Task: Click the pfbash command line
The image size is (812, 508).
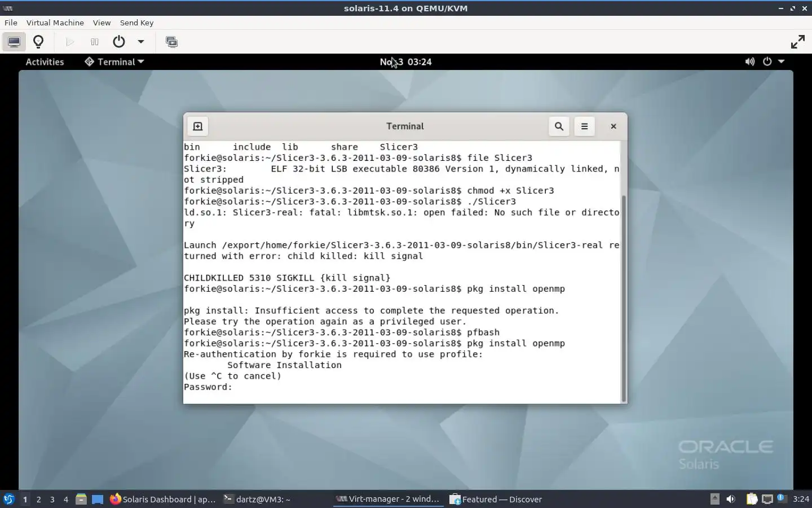Action: point(483,332)
